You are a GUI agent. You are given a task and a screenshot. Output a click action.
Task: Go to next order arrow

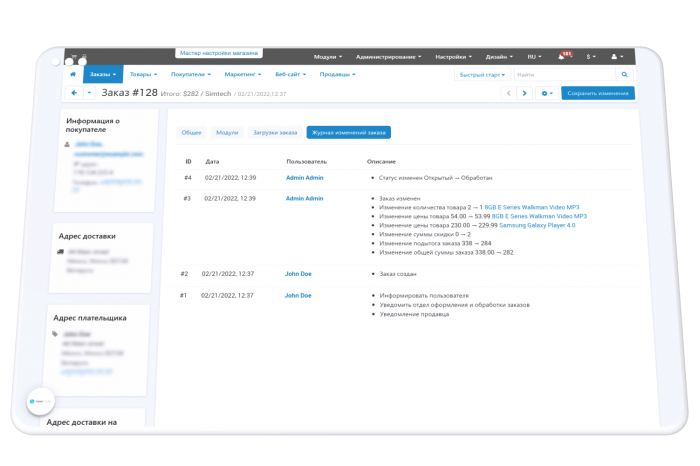(525, 93)
